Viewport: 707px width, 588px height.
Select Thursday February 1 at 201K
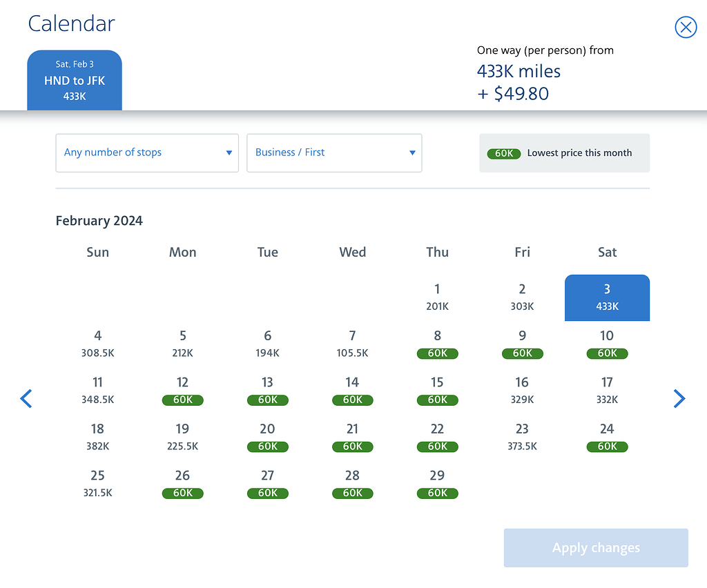(437, 297)
